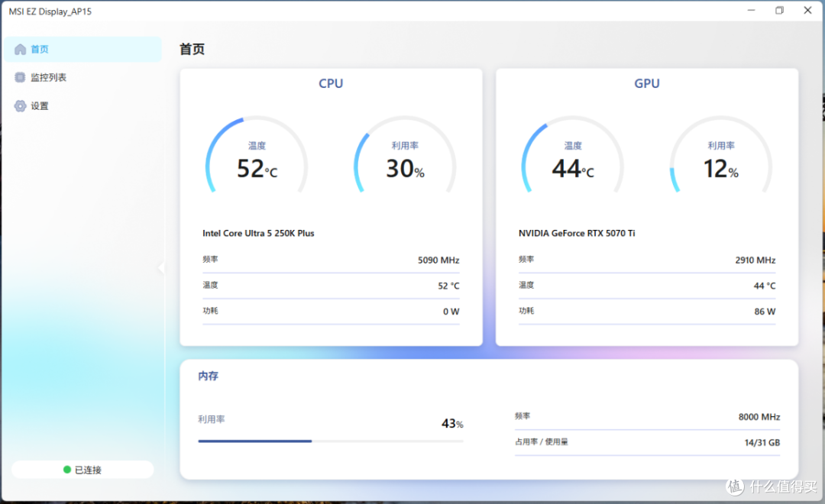Open the 首页 sidebar menu item
825x504 pixels.
coord(83,50)
